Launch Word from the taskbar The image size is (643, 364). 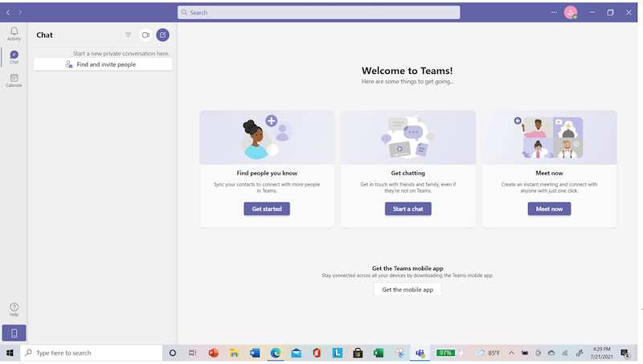point(255,353)
